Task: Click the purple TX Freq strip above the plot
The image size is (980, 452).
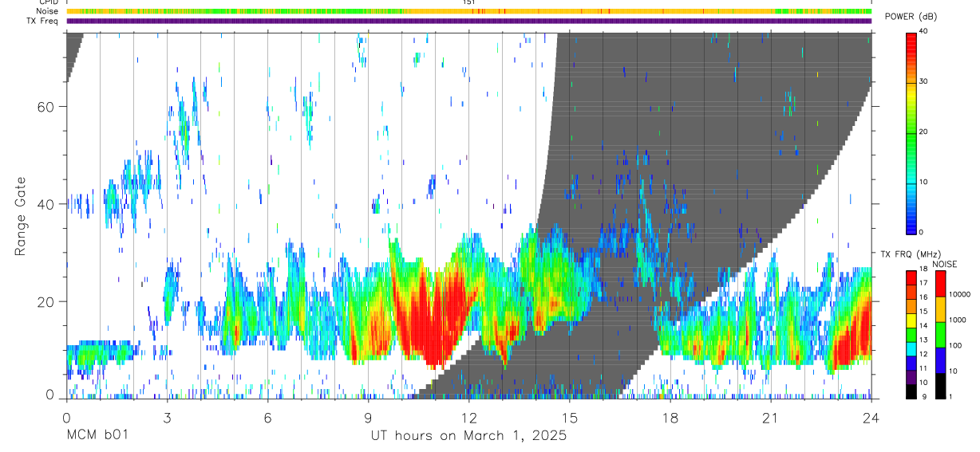Action: (x=469, y=21)
